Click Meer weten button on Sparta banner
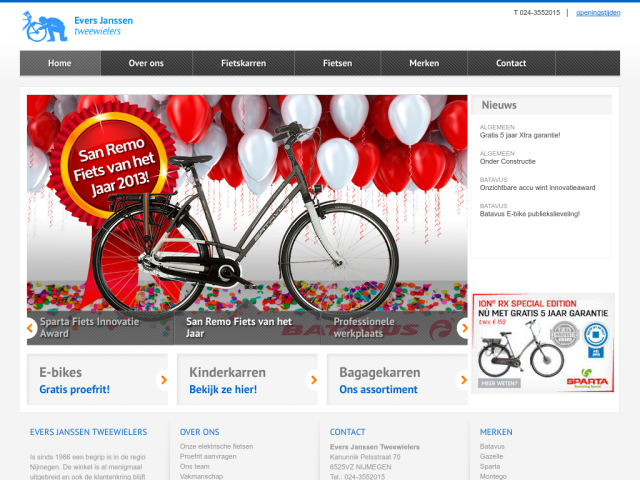 click(x=499, y=383)
